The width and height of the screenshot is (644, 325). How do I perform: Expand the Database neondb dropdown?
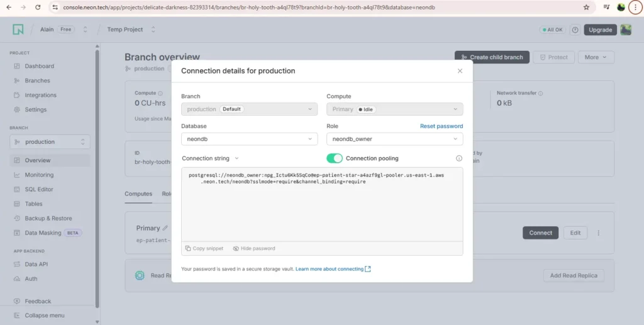[x=249, y=139]
